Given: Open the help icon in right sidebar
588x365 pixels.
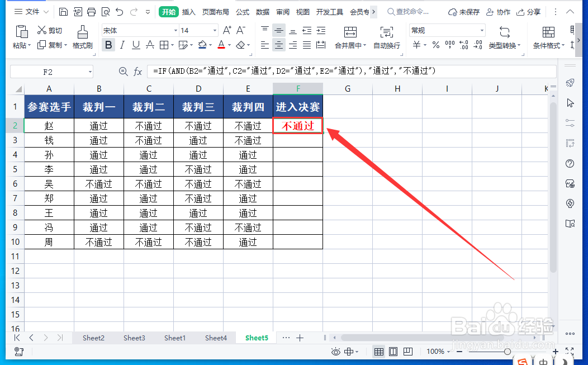Looking at the screenshot, I should (x=570, y=164).
